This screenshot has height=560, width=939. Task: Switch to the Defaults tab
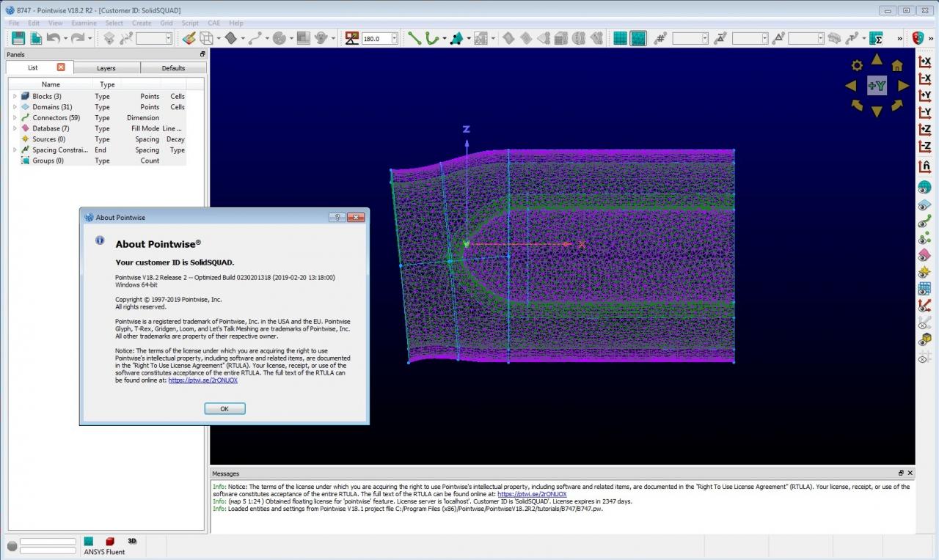tap(173, 68)
